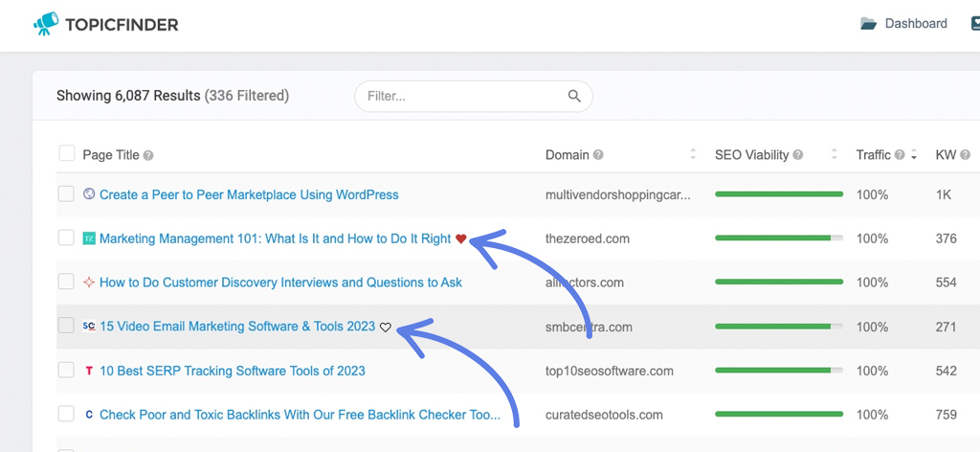Click C favicon beside Check Poor and Toxic Backlinks
The width and height of the screenshot is (980, 452).
(x=89, y=415)
